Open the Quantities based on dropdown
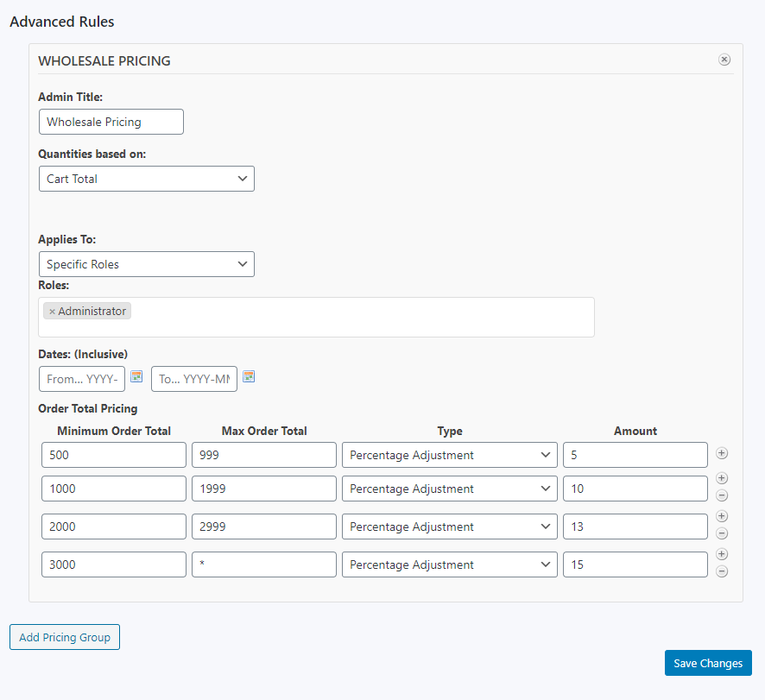The width and height of the screenshot is (765, 700). click(147, 179)
